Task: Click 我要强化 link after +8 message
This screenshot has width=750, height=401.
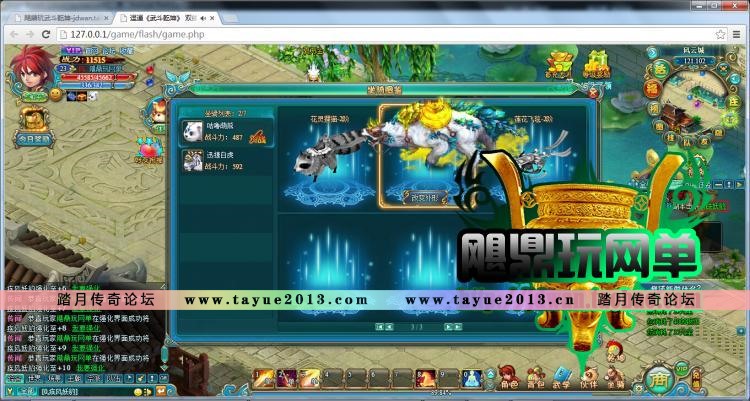Action: pyautogui.click(x=86, y=328)
